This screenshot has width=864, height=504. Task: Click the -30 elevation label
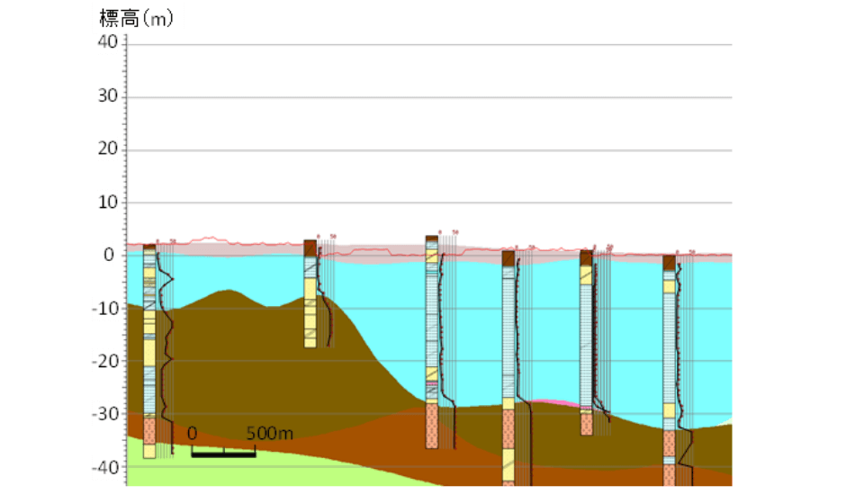(104, 414)
